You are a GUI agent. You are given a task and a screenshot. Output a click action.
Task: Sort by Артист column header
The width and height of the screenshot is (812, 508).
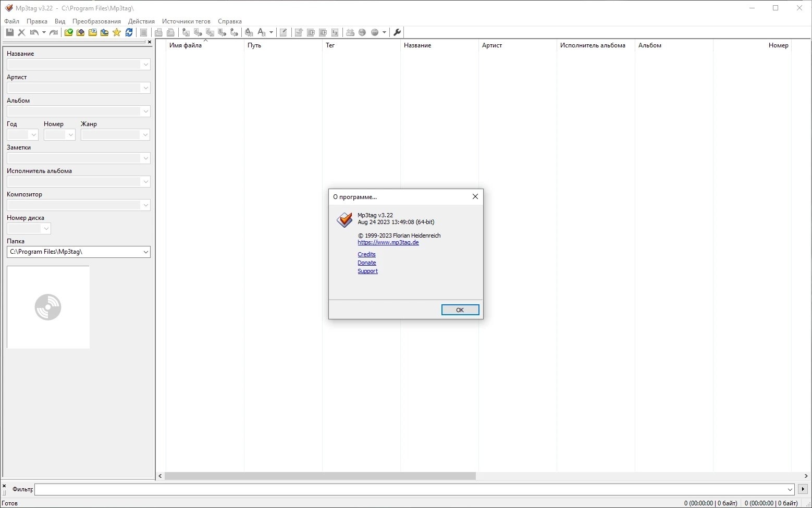click(x=518, y=45)
